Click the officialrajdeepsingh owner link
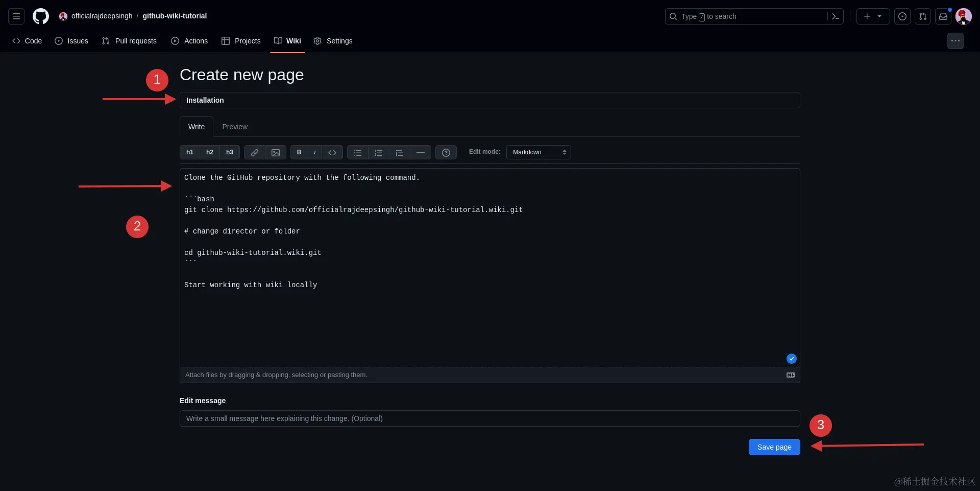 [x=102, y=16]
